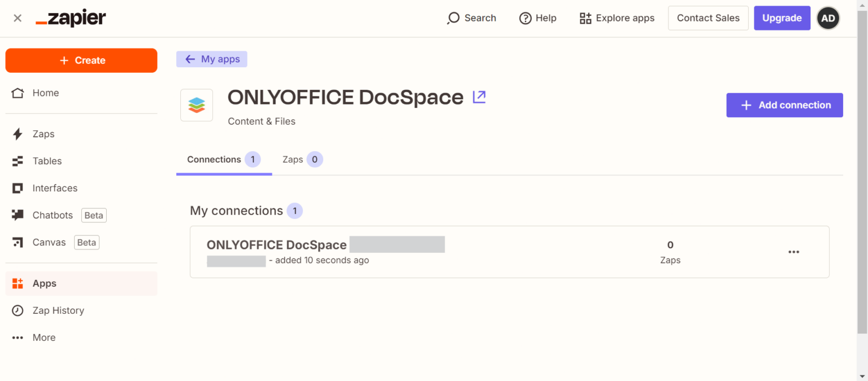This screenshot has height=381, width=868.
Task: Open Help via the question mark icon
Action: pyautogui.click(x=524, y=17)
